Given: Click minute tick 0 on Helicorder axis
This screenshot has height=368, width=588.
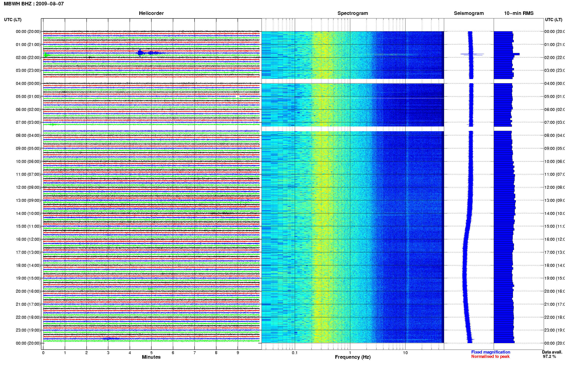Looking at the screenshot, I should [43, 353].
